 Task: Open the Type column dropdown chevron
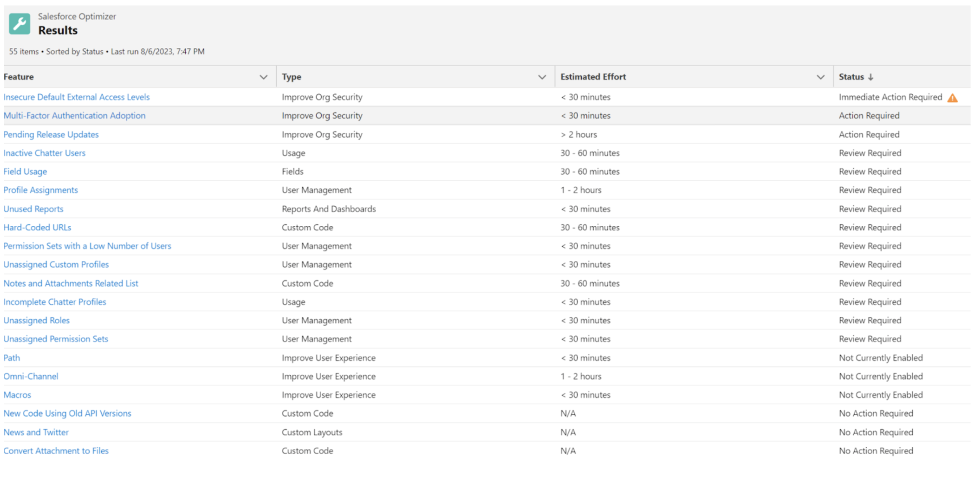[542, 77]
